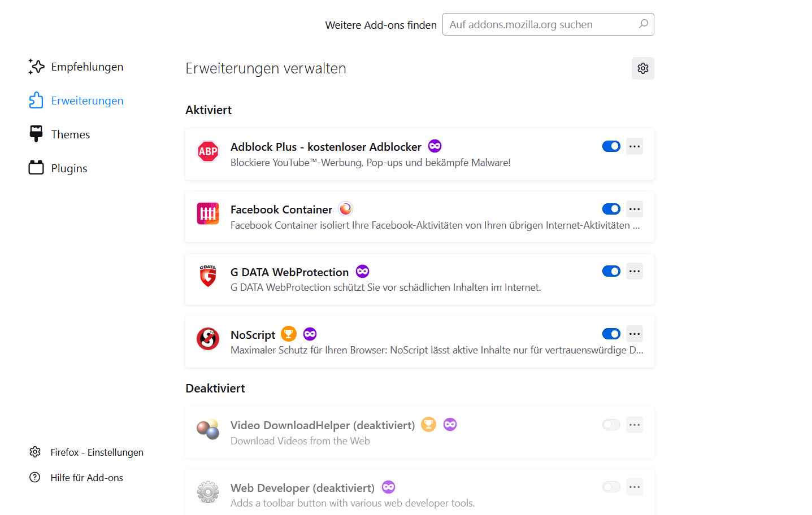Click the Firefox badge next to Facebook Container

point(345,209)
